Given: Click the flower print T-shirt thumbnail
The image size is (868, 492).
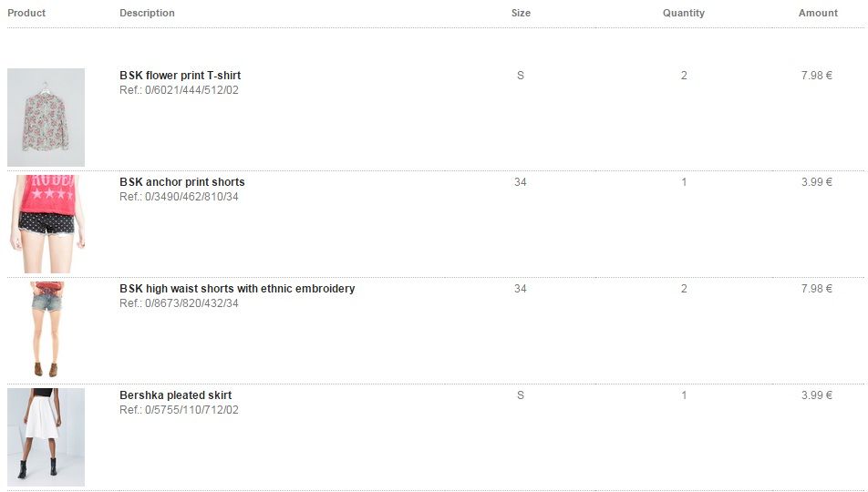Looking at the screenshot, I should (x=46, y=117).
